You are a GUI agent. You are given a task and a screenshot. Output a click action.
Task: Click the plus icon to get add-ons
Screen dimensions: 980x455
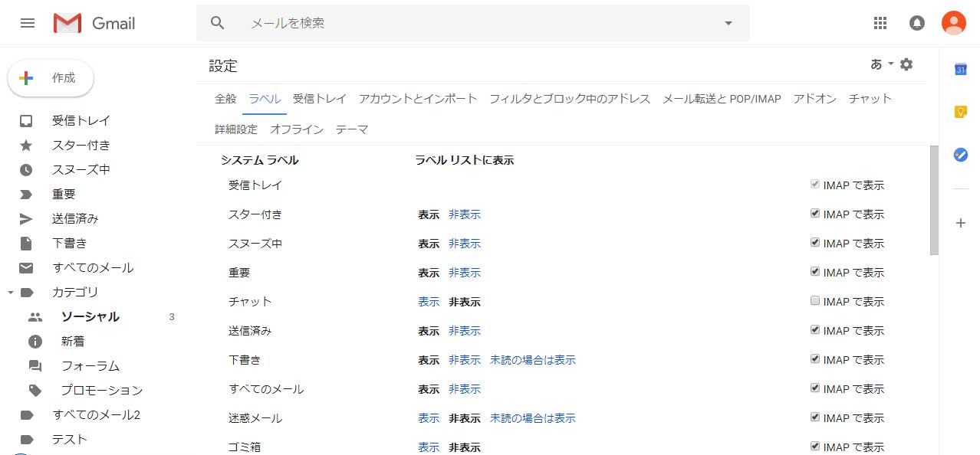[960, 223]
